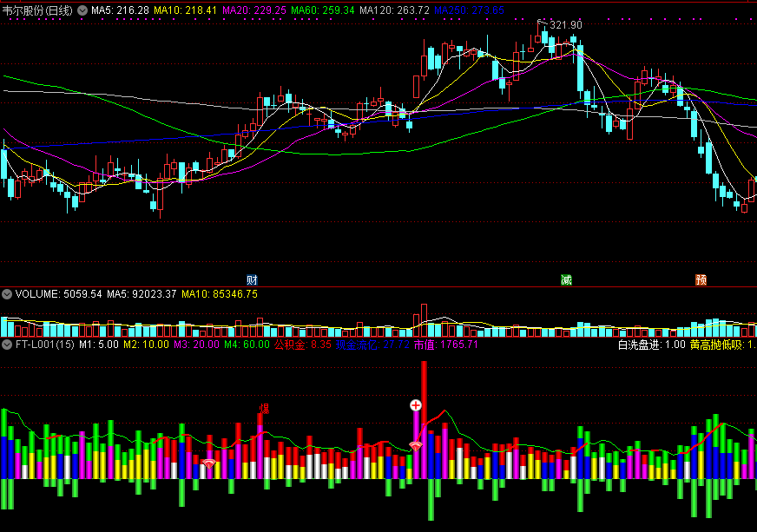
Task: Select the MA250: 273.65 label
Action: (x=470, y=10)
